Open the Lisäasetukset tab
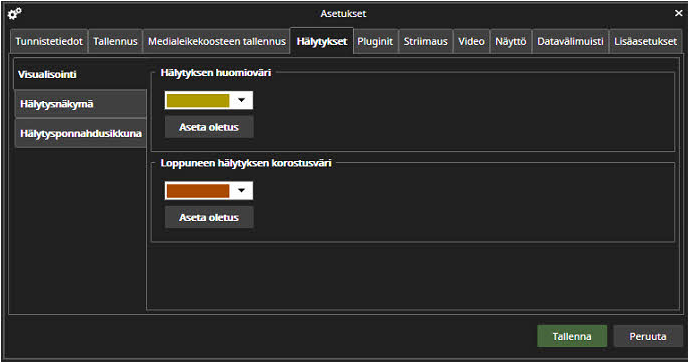 [x=645, y=41]
